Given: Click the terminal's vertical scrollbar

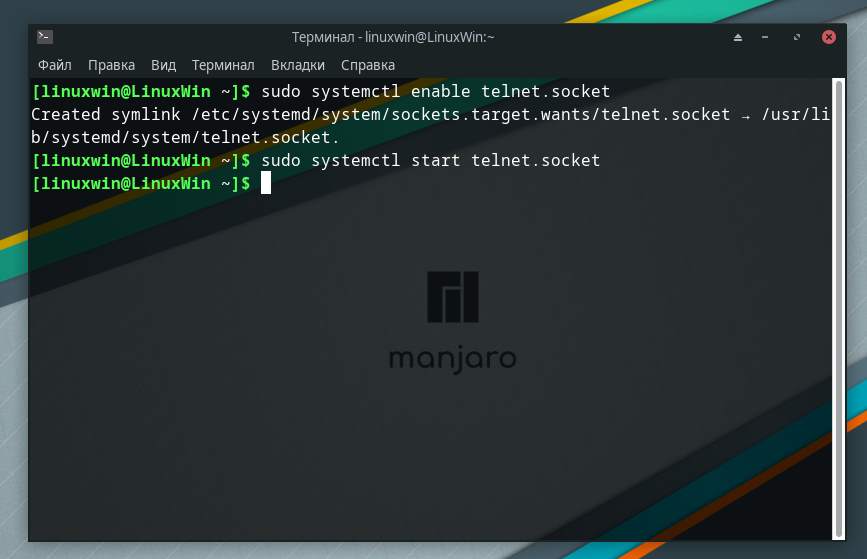Looking at the screenshot, I should [839, 309].
